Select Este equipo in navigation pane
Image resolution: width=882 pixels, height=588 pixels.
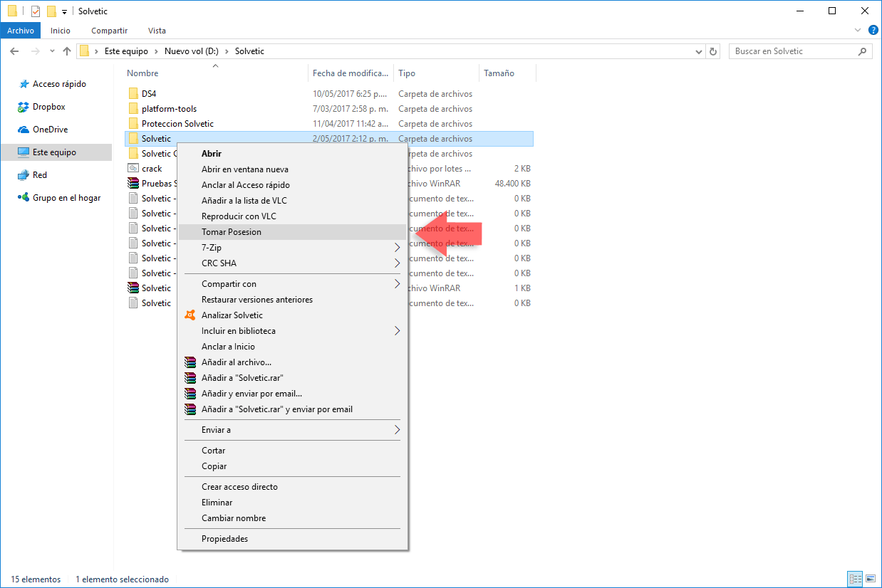coord(54,152)
